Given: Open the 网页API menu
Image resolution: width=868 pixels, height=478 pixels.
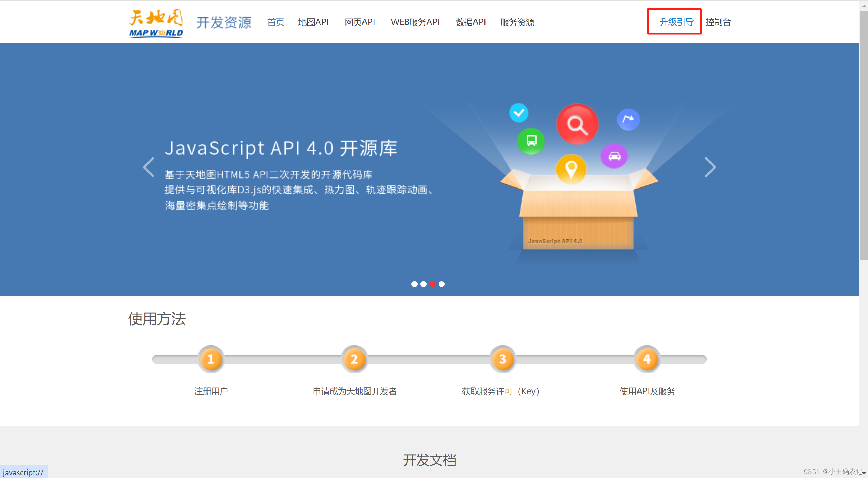Looking at the screenshot, I should (359, 22).
